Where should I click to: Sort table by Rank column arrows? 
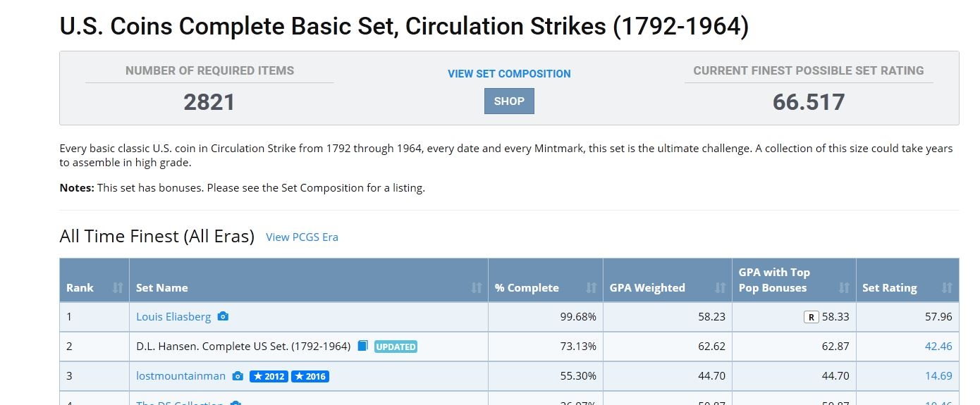(x=118, y=287)
